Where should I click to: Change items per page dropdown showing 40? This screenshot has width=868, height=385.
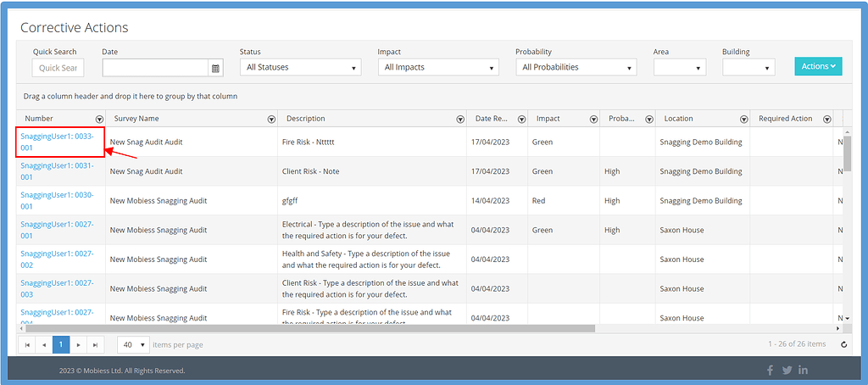coord(133,344)
